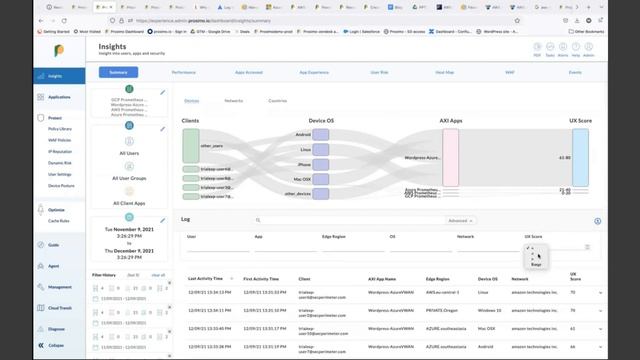640x360 pixels.
Task: Open IP Reputation under Protect
Action: [x=60, y=151]
